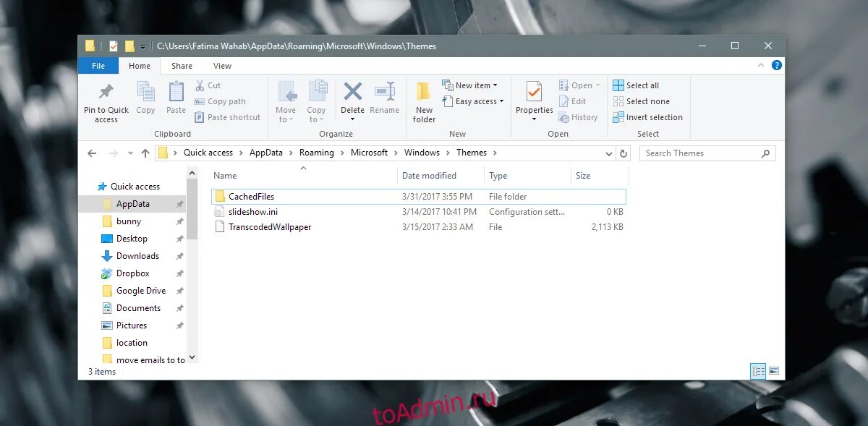This screenshot has height=426, width=868.
Task: Click AppData in the address breadcrumb
Action: tap(266, 153)
